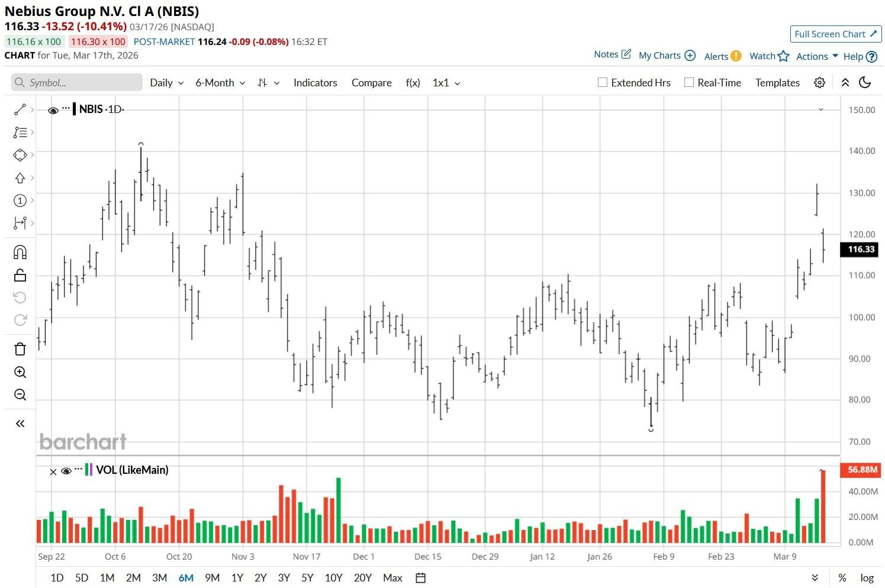885x588 pixels.
Task: Add chart to My Charts
Action: [667, 56]
